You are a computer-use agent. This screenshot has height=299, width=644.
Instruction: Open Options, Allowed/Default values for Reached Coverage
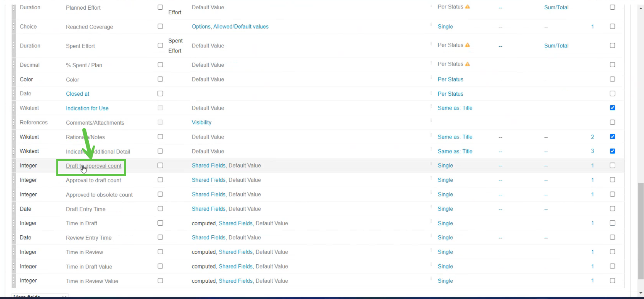[230, 27]
